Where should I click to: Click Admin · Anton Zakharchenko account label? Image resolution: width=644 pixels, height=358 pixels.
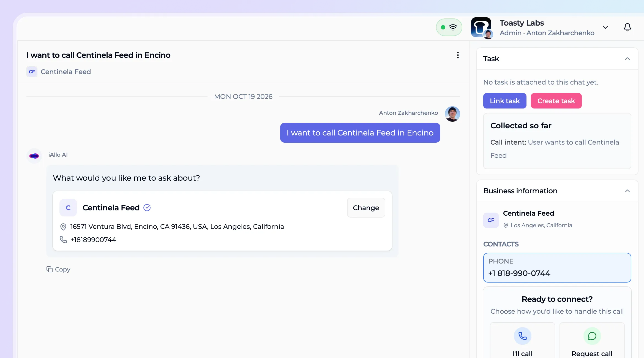pos(547,33)
